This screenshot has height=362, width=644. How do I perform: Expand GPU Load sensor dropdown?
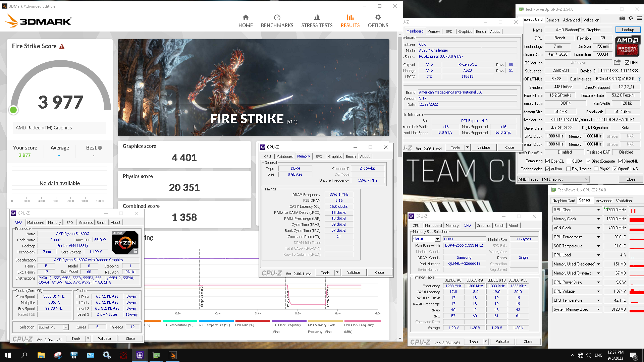click(x=598, y=255)
